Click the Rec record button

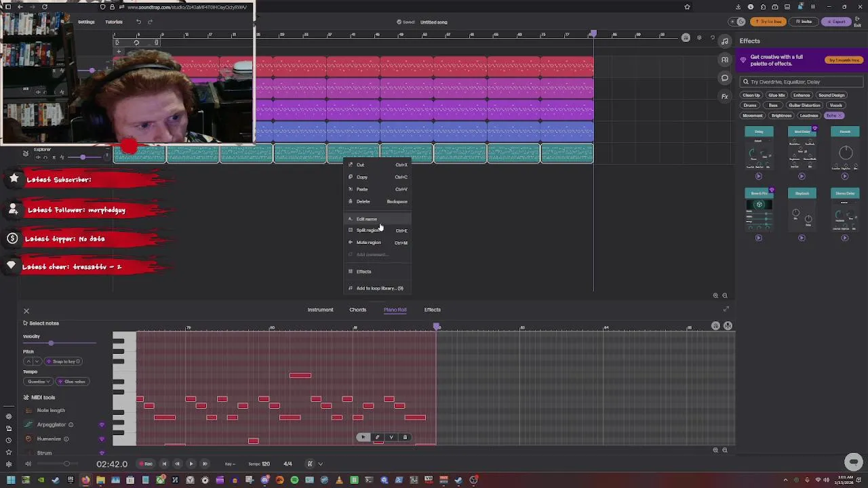pos(146,464)
